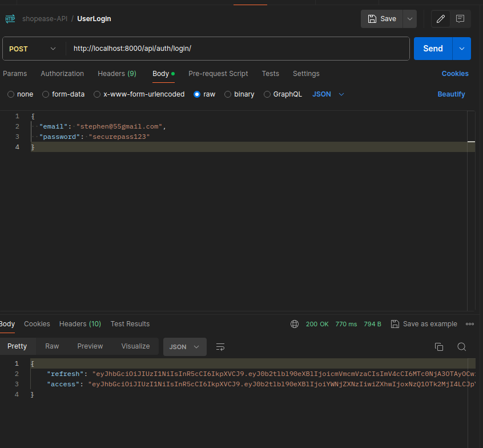Screen dimensions: 483x448
Task: Open the request Settings tab
Action: click(x=306, y=74)
